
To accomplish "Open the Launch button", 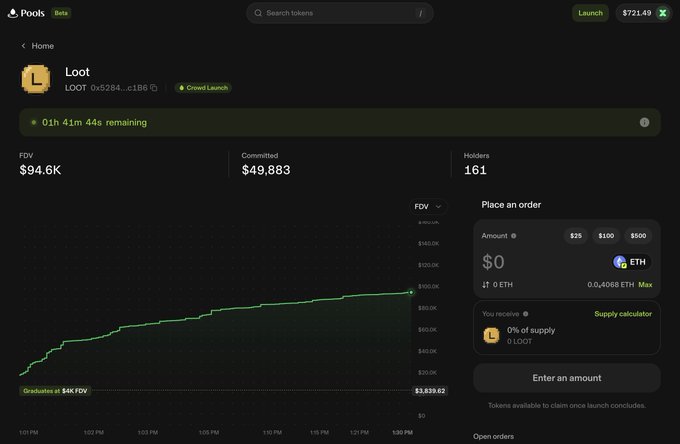I will [590, 13].
